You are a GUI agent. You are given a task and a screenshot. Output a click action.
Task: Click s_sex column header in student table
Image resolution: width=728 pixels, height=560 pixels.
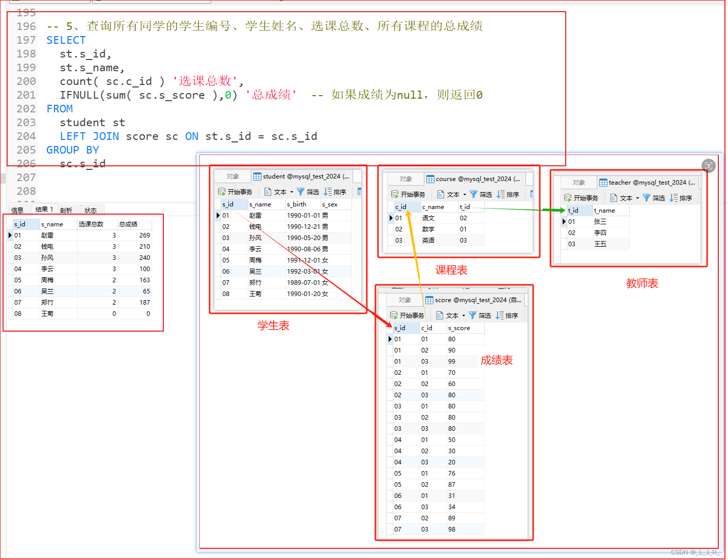336,204
